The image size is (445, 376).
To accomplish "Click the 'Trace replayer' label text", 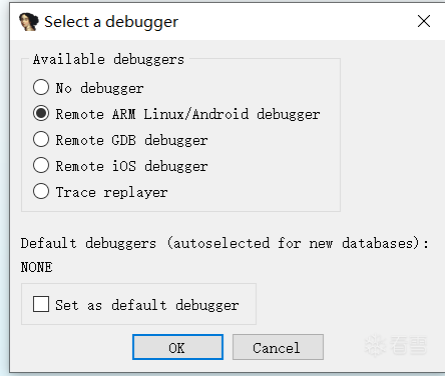I will pyautogui.click(x=111, y=193).
